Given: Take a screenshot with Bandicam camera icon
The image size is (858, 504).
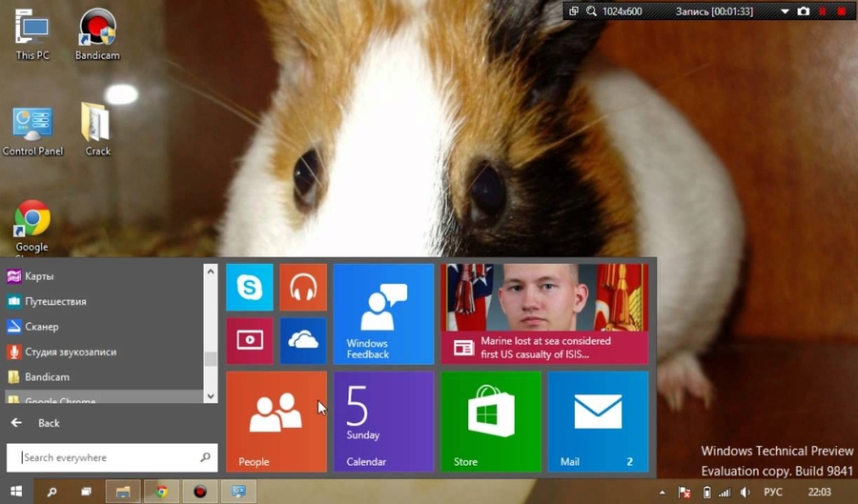Looking at the screenshot, I should [804, 11].
